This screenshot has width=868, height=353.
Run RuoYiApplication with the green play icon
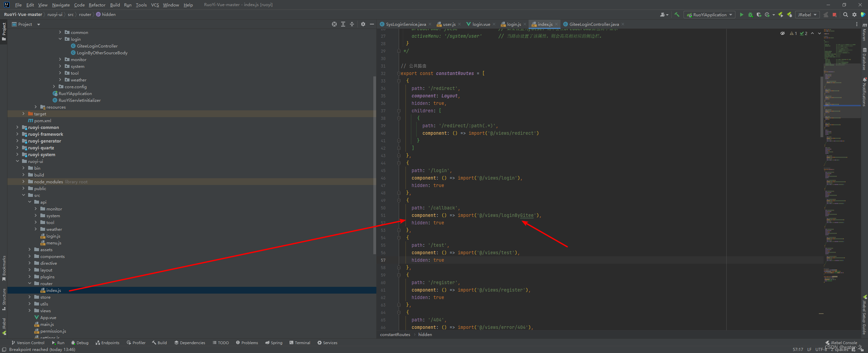click(x=742, y=15)
